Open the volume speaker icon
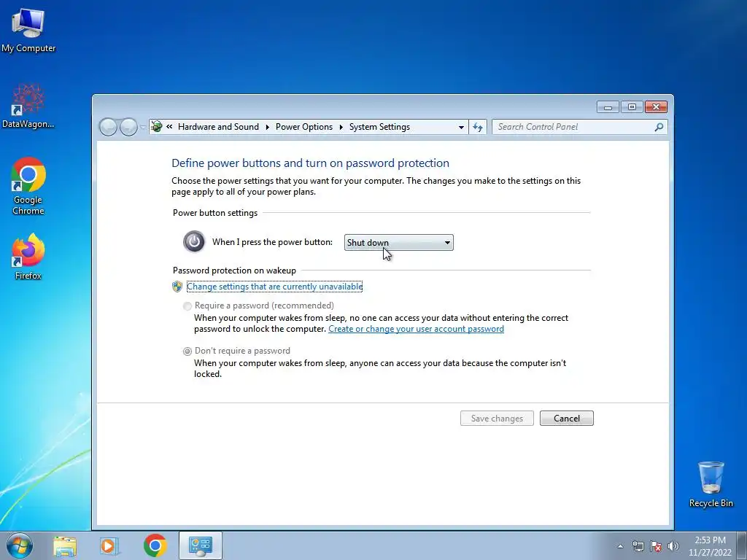The width and height of the screenshot is (747, 560). tap(673, 546)
